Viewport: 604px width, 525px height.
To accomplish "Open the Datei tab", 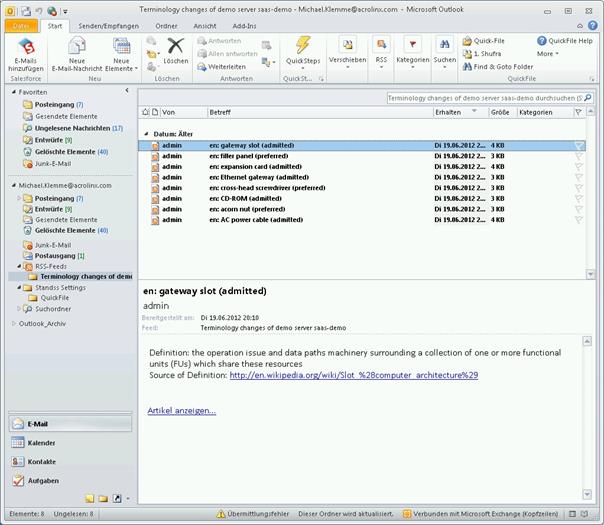I will point(22,26).
